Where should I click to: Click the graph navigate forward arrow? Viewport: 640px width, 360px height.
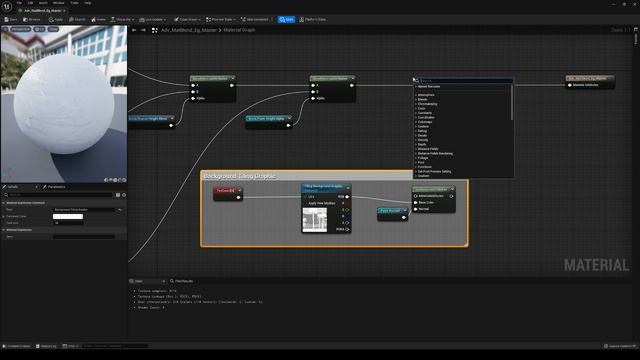pyautogui.click(x=143, y=30)
